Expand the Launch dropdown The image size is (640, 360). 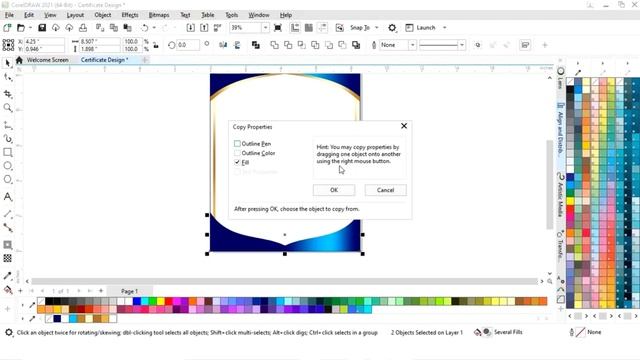[444, 28]
